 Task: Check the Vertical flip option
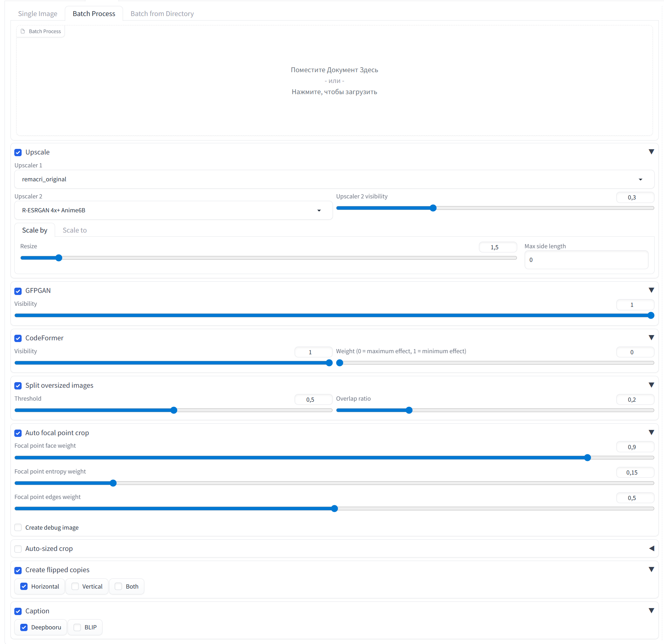75,586
